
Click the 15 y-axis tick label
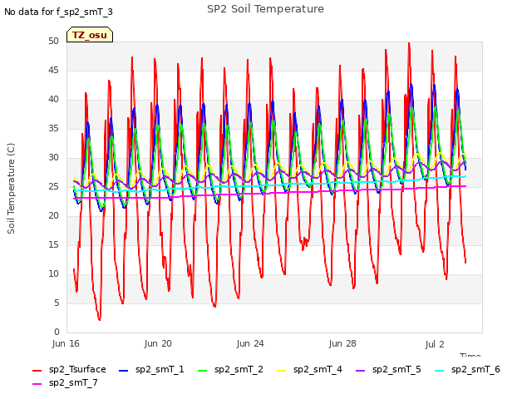coord(53,244)
